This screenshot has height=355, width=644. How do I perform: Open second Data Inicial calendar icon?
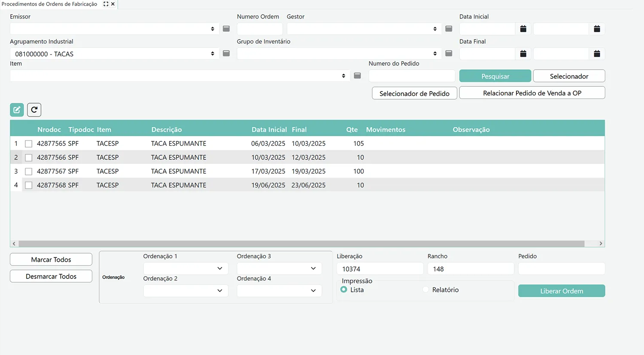click(x=597, y=29)
